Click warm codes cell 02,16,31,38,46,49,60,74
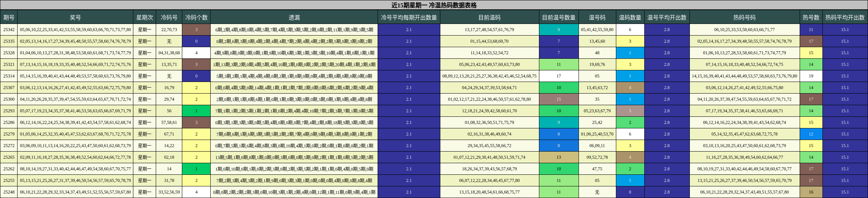The image size is (868, 198). point(489,134)
